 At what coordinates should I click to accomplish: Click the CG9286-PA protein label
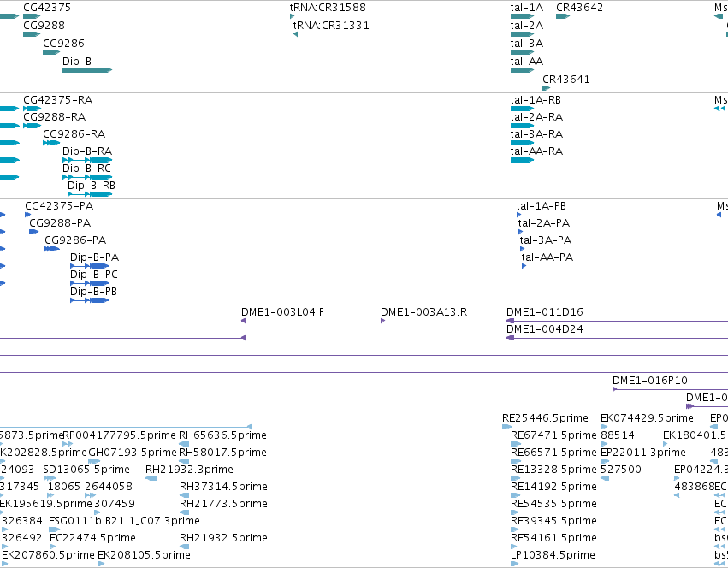pyautogui.click(x=75, y=240)
